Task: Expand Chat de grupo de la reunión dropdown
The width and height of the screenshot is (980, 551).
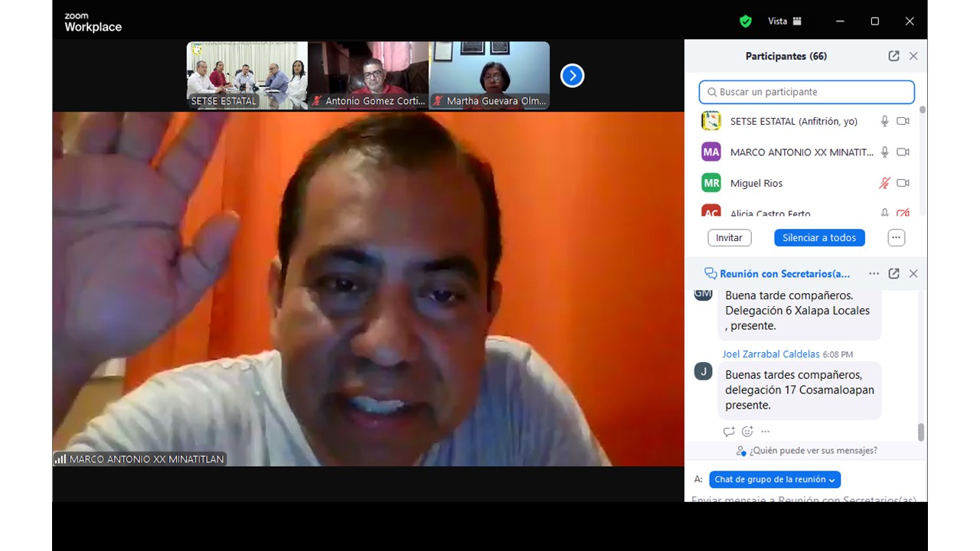Action: [775, 480]
